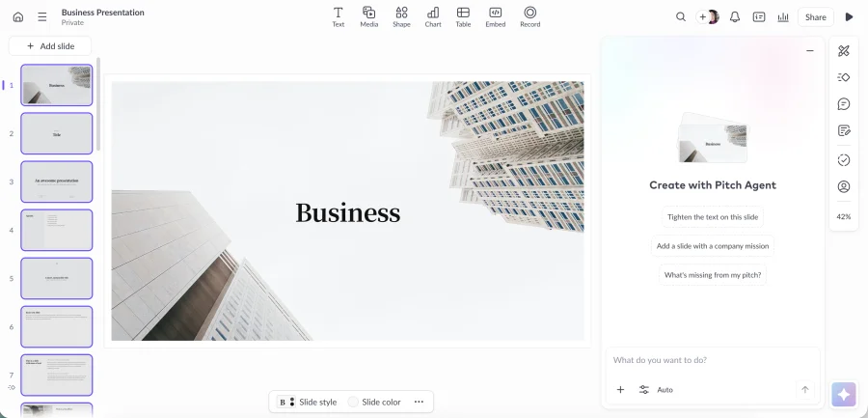This screenshot has height=418, width=868.
Task: Open the 42% zoom control
Action: coord(844,217)
